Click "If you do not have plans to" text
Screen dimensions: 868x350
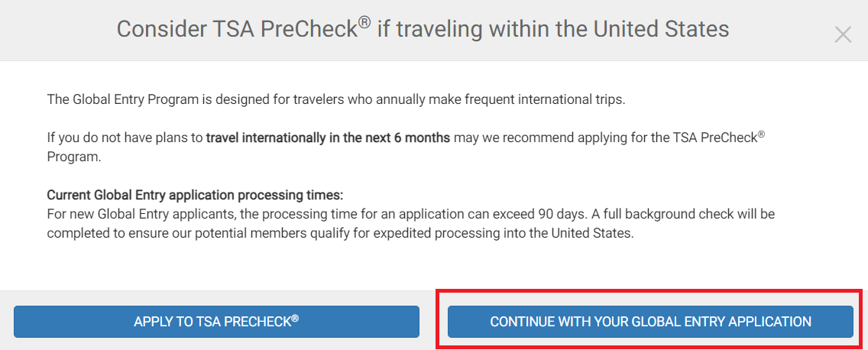125,138
